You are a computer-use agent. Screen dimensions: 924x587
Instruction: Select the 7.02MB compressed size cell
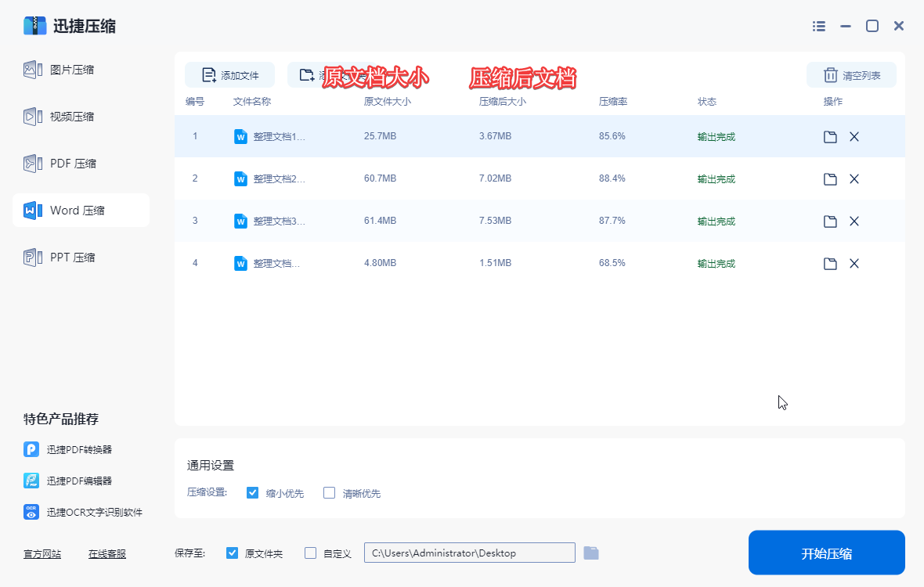(x=495, y=178)
